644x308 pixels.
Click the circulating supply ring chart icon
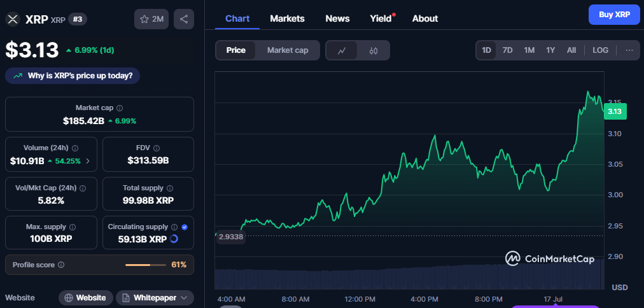pos(174,239)
